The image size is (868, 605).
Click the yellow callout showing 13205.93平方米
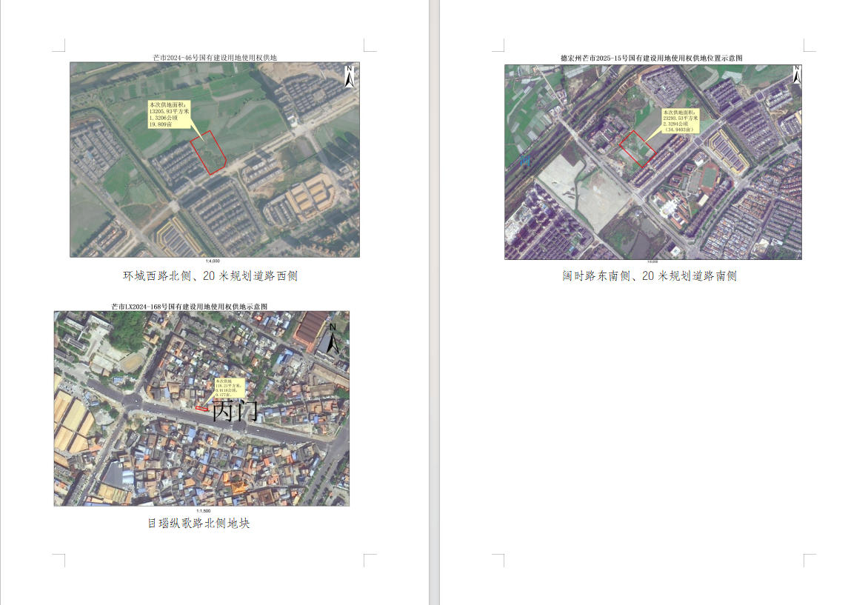(x=170, y=115)
